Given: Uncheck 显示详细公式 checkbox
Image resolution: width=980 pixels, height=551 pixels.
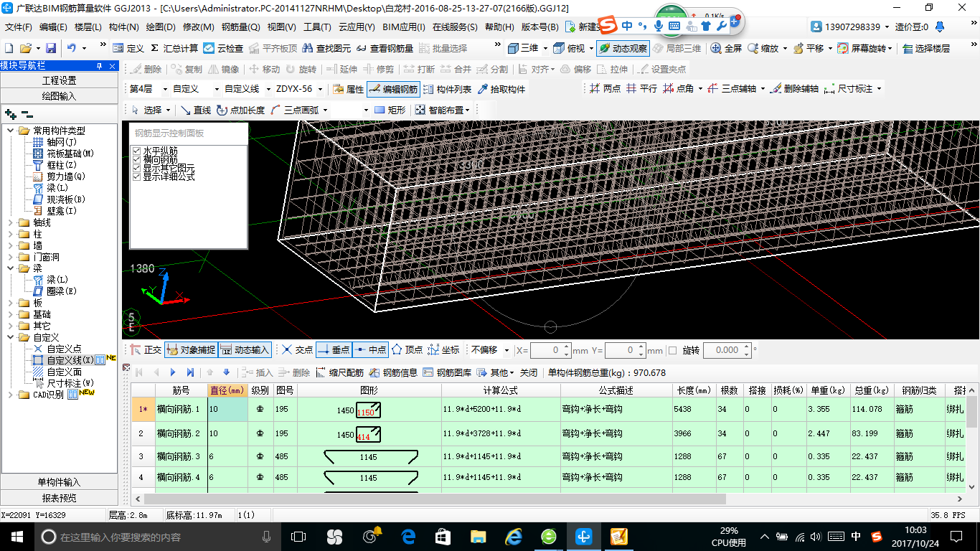Looking at the screenshot, I should click(x=136, y=176).
